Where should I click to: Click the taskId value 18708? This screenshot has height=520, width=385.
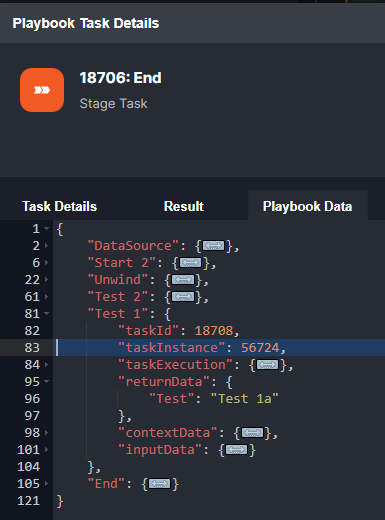tap(214, 331)
